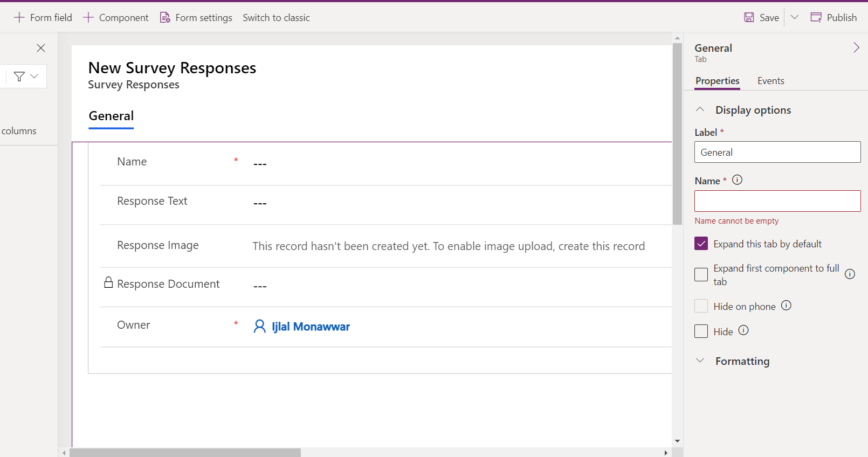
Task: Open the filter dropdown in left pane
Action: 26,77
